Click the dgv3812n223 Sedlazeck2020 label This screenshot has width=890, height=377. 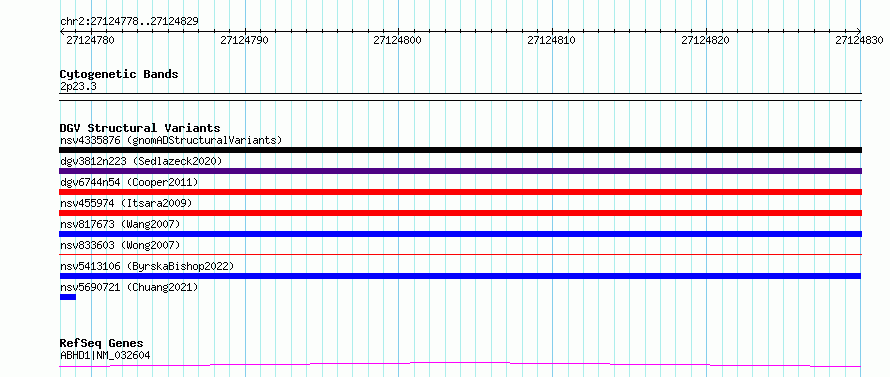(141, 161)
